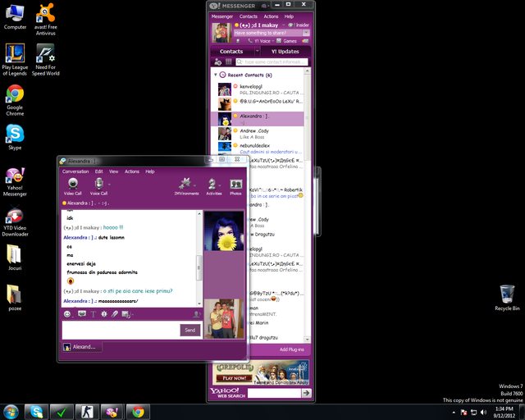
Task: Click the Skype taskbar button
Action: (36, 412)
